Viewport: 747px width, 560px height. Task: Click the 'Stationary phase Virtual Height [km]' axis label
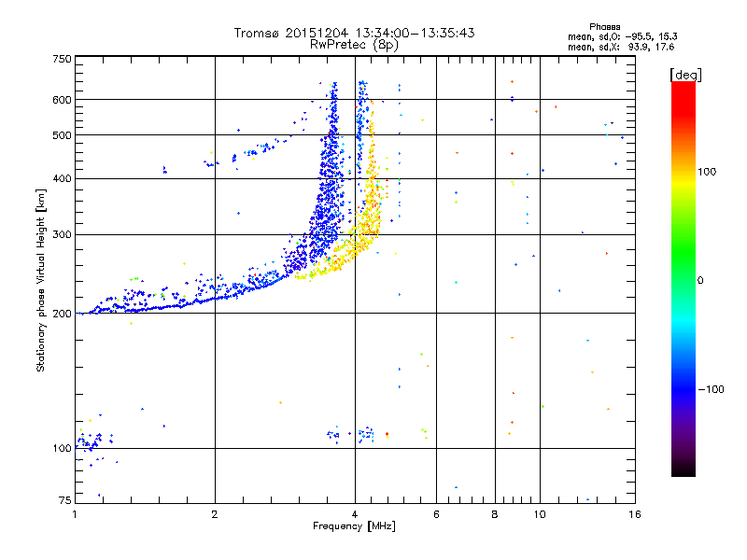coord(41,280)
